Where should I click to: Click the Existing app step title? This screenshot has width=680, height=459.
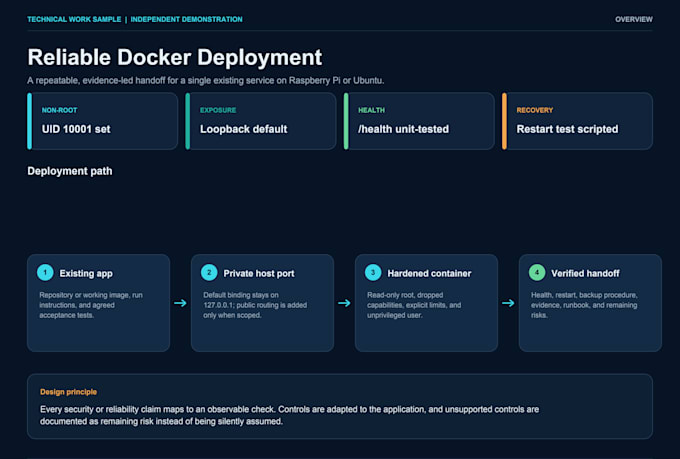click(x=86, y=273)
